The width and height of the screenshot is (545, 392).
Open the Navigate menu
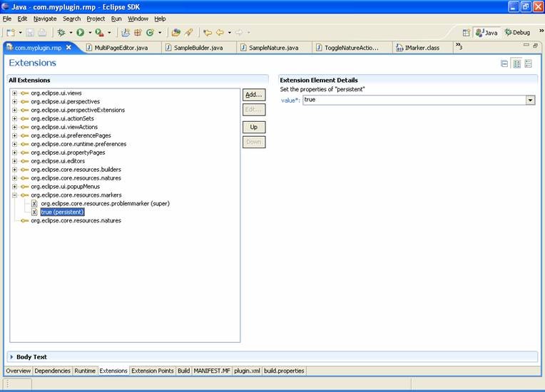point(45,19)
